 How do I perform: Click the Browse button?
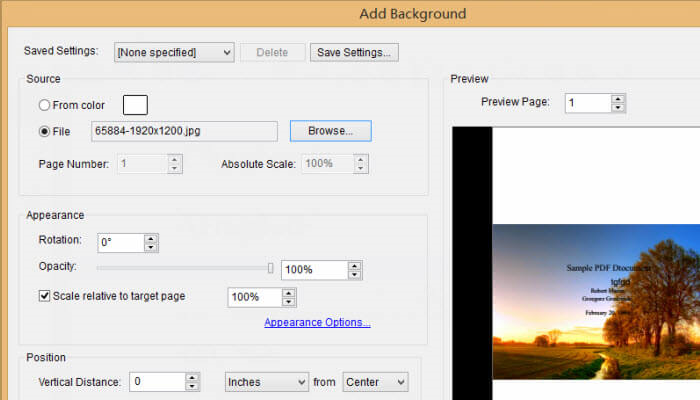pos(330,131)
